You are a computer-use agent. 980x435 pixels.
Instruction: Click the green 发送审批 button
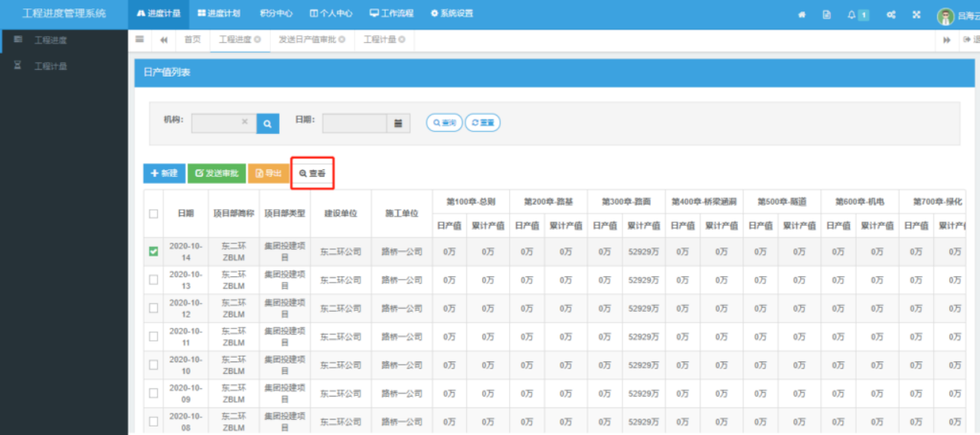click(217, 174)
